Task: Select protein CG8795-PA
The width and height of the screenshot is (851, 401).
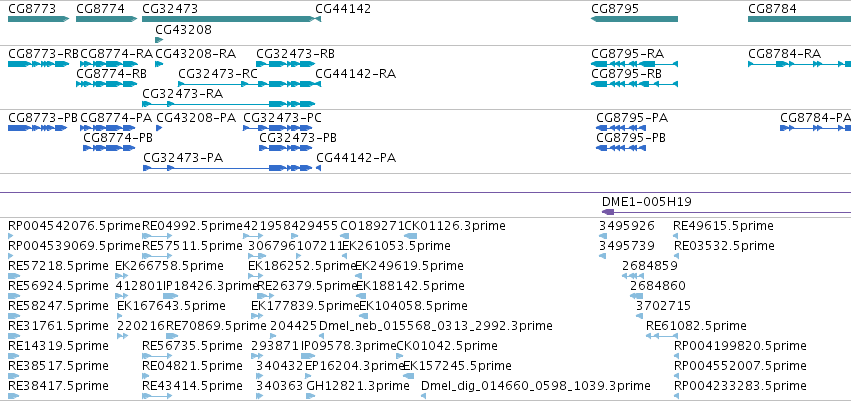Action: click(x=621, y=128)
